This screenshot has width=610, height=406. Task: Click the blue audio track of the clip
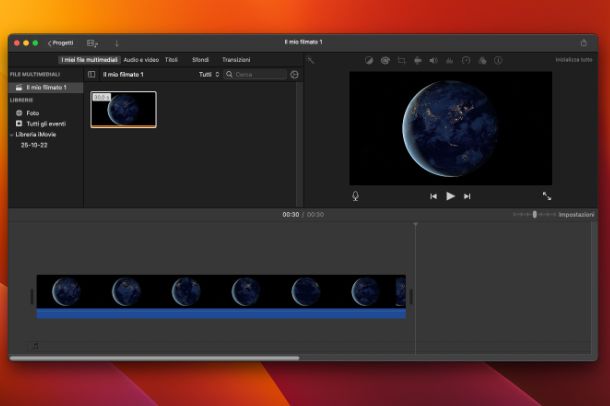(x=221, y=313)
